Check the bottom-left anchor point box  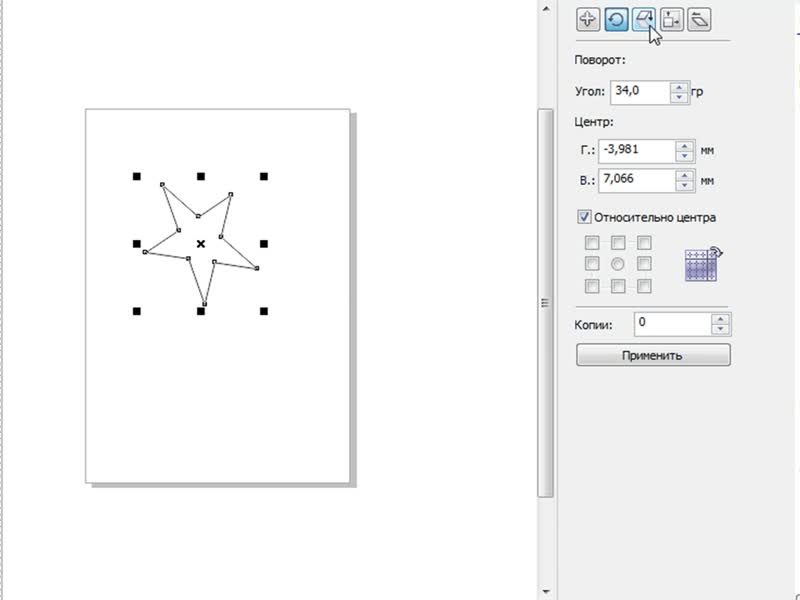coord(592,286)
